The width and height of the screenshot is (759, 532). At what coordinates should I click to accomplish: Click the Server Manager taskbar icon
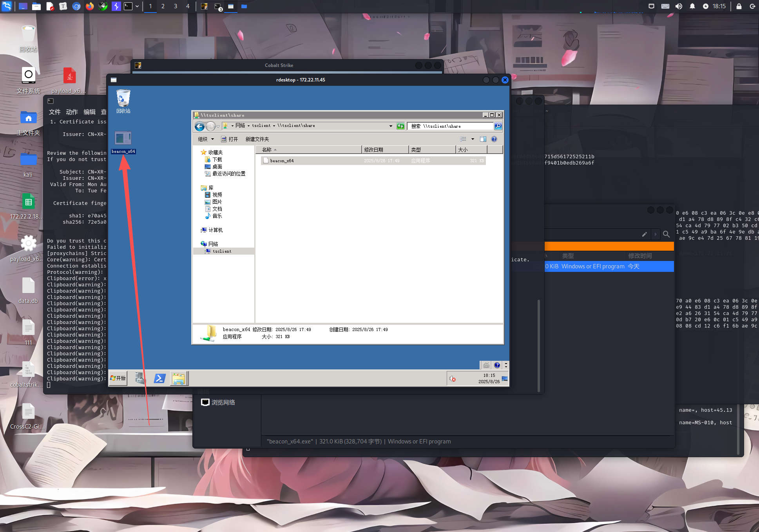140,378
